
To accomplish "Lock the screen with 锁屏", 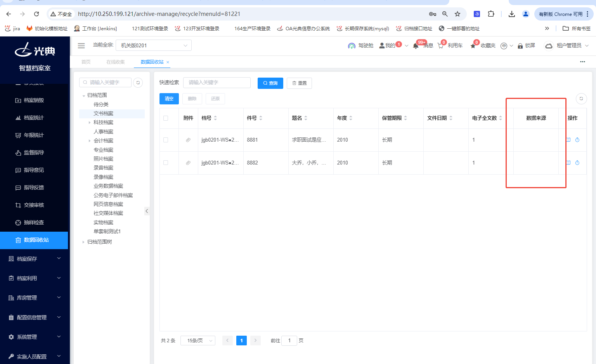I will coord(526,46).
